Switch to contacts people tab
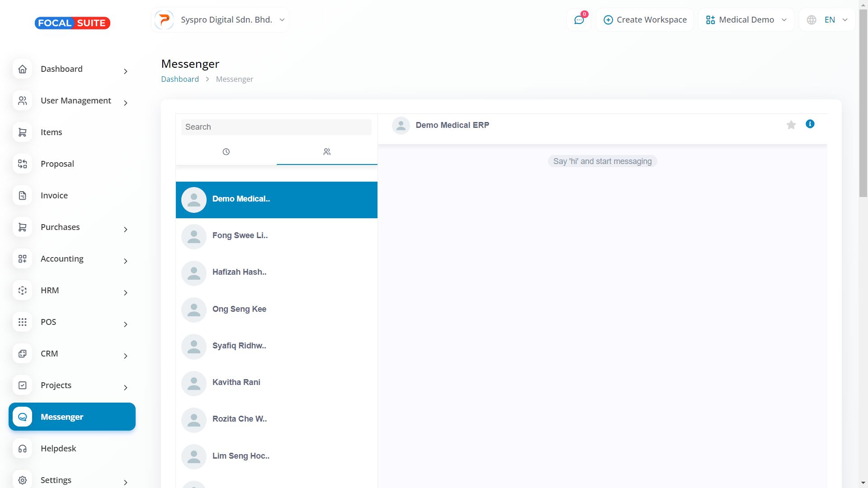The image size is (868, 488). coord(327,152)
